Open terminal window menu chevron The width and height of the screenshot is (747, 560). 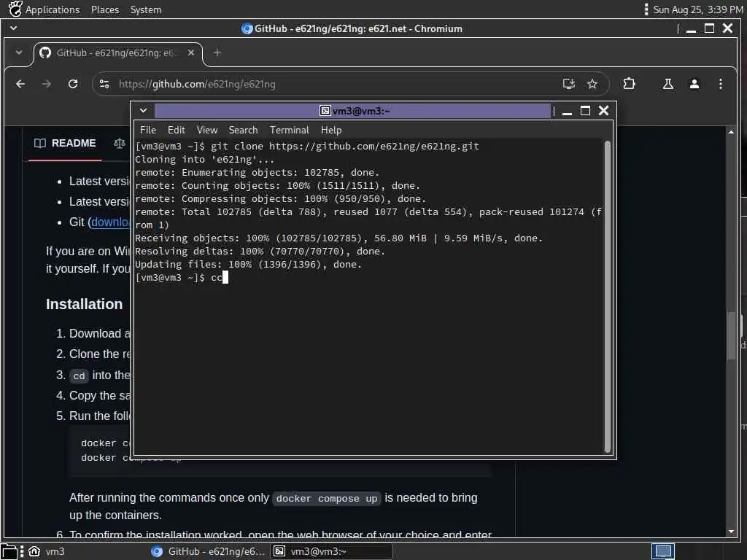click(143, 111)
